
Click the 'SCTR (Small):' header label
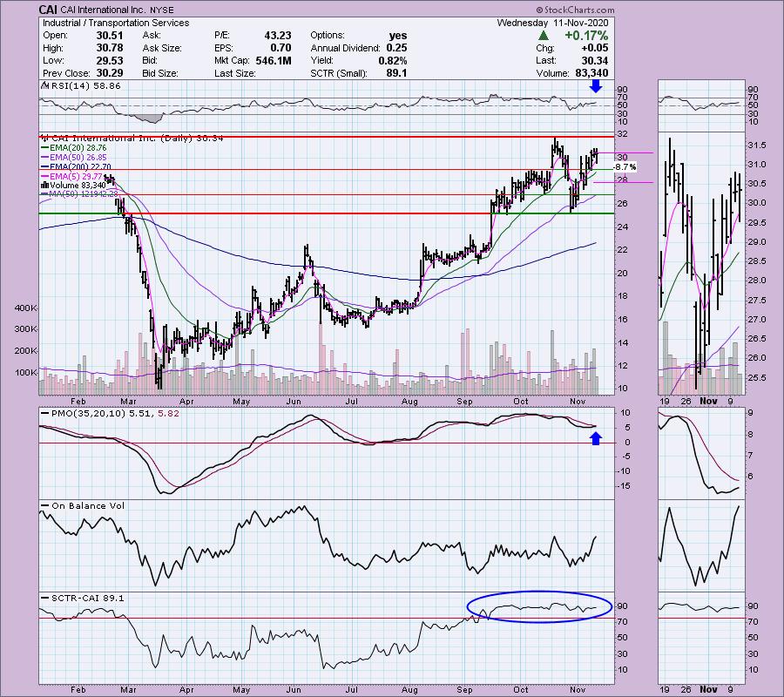coord(339,73)
